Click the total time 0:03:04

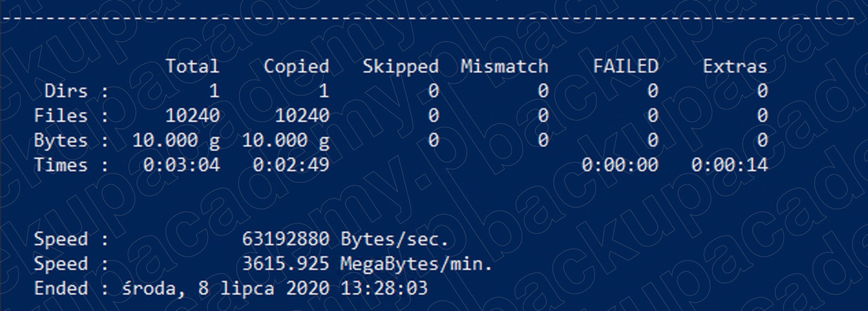click(x=181, y=165)
